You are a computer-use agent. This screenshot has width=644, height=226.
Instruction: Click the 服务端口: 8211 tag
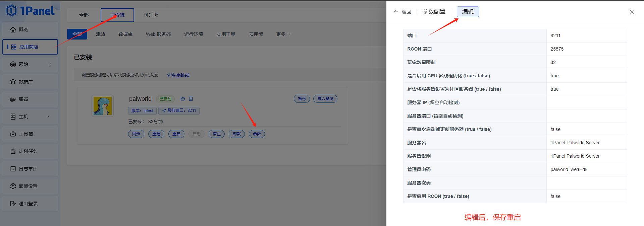179,110
